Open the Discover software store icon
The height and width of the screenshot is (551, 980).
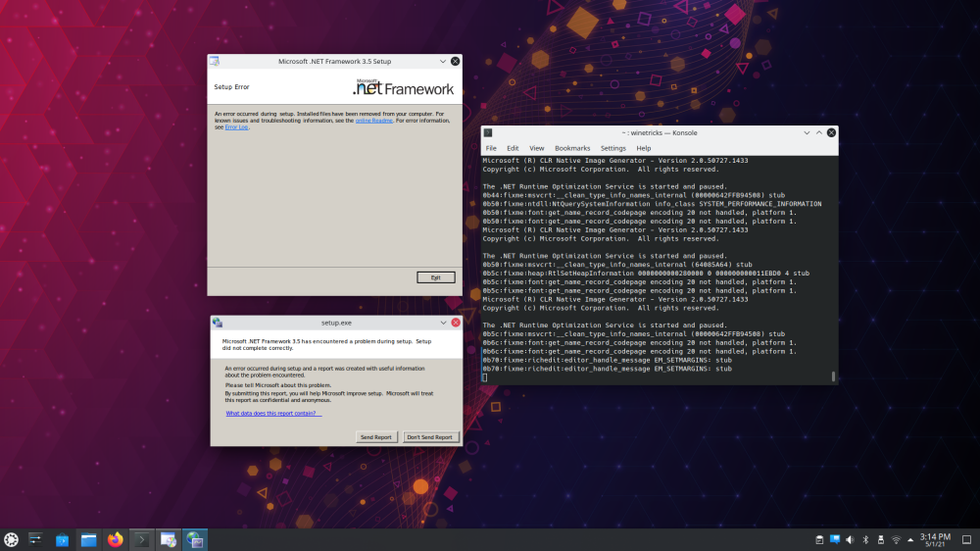point(63,539)
